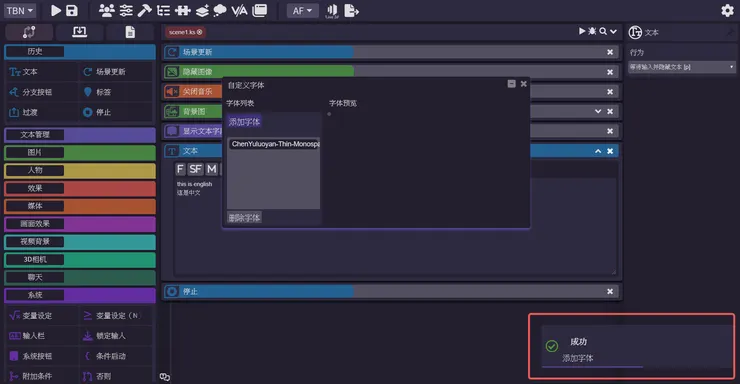Switch to the download-tray tab
The height and width of the screenshot is (384, 740).
[79, 32]
